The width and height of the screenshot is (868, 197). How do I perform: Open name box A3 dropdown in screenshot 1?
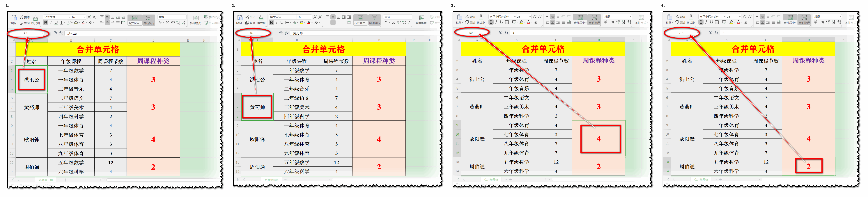(43, 33)
